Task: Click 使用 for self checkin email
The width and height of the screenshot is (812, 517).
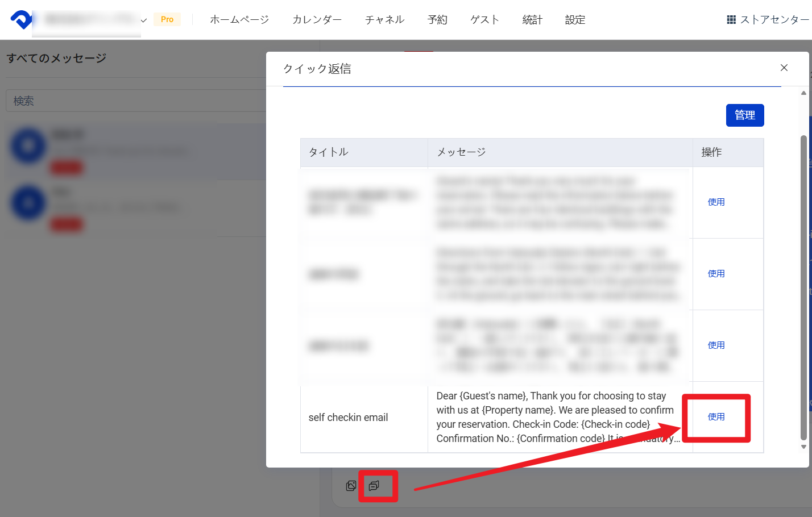Action: (716, 417)
